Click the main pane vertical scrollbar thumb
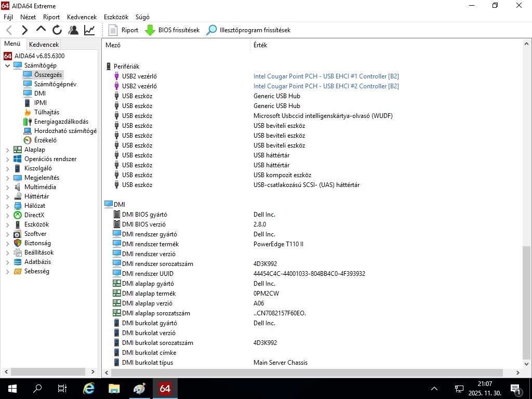Screen dimensions: 532x399 pos(526,303)
